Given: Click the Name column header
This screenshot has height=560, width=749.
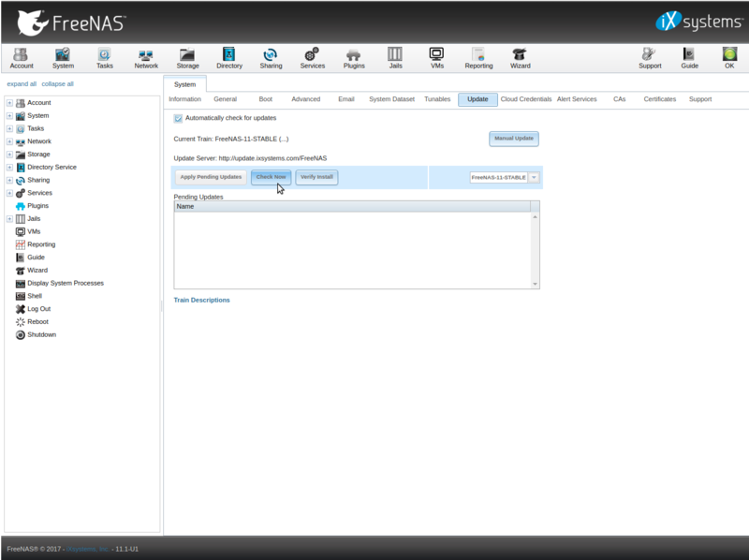Looking at the screenshot, I should 353,206.
